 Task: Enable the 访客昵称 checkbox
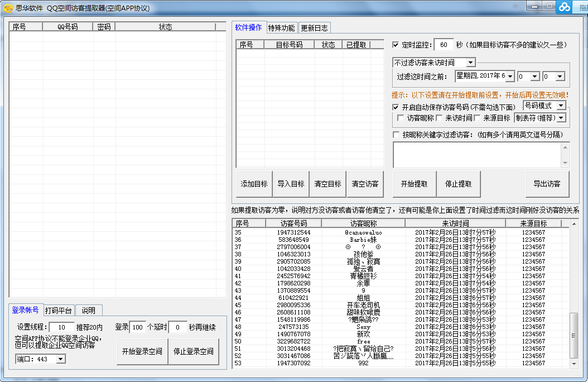point(401,118)
